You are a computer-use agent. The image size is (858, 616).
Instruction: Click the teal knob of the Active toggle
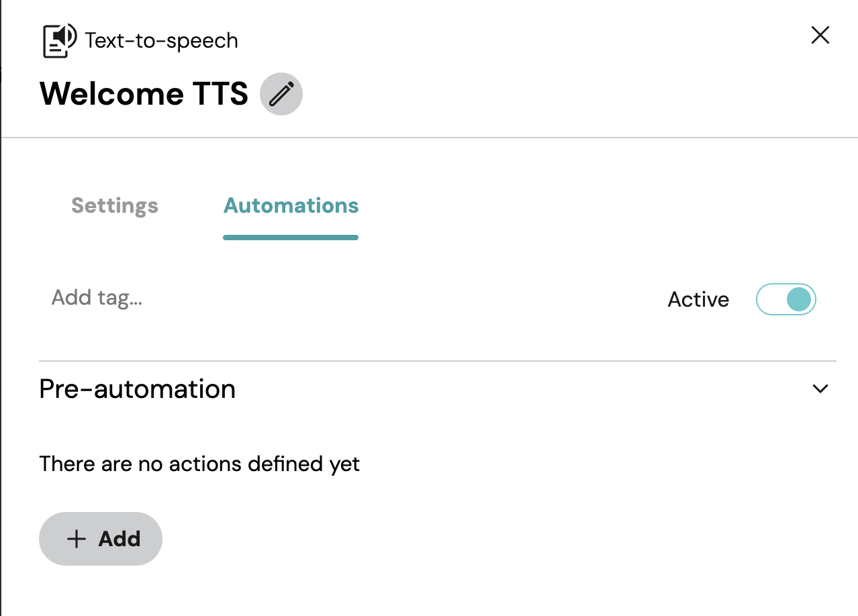point(799,299)
